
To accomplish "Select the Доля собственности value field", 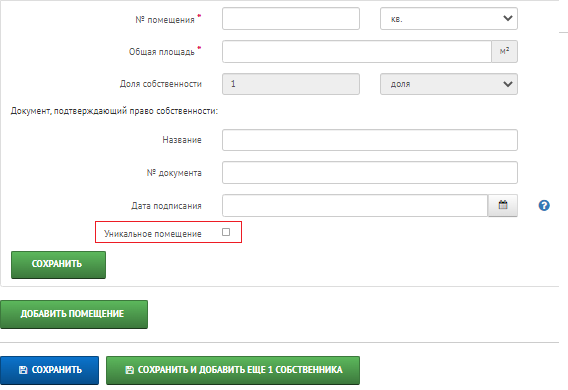I will click(x=291, y=84).
